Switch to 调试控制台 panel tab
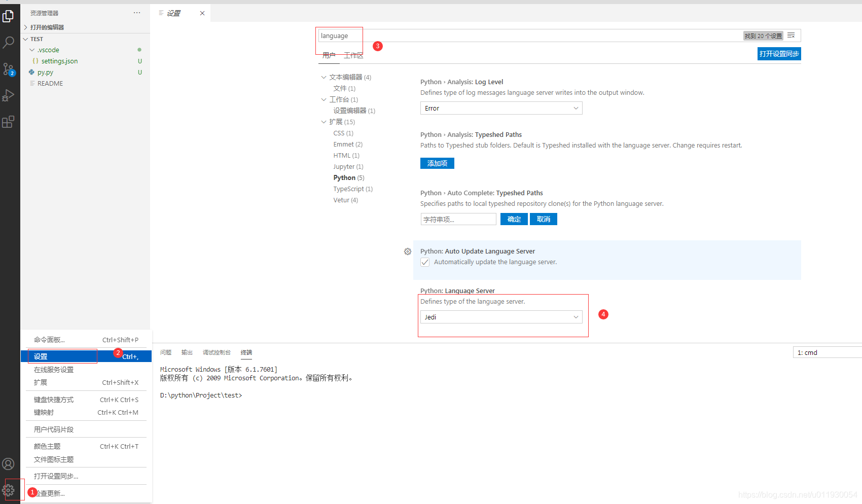This screenshot has height=504, width=862. click(x=217, y=352)
